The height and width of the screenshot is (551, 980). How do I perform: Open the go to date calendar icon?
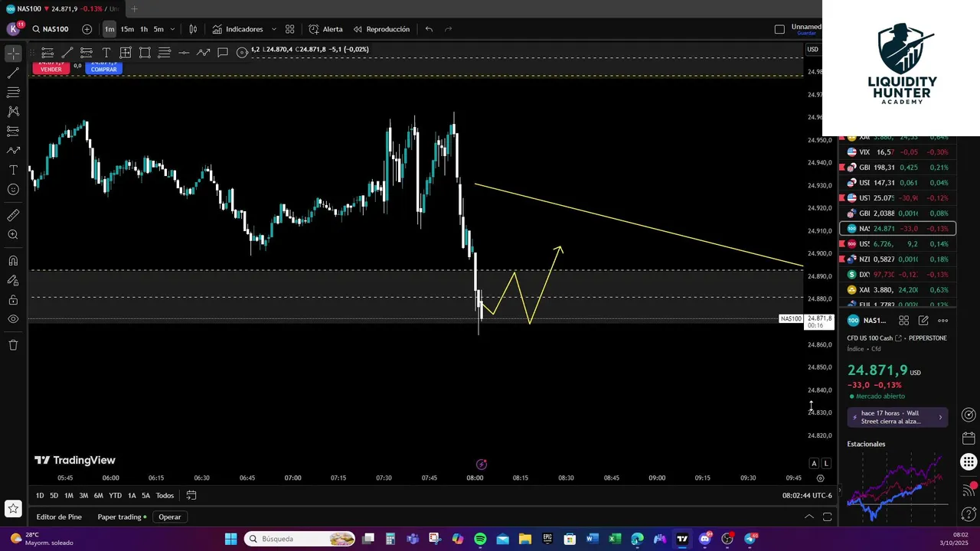coord(191,495)
